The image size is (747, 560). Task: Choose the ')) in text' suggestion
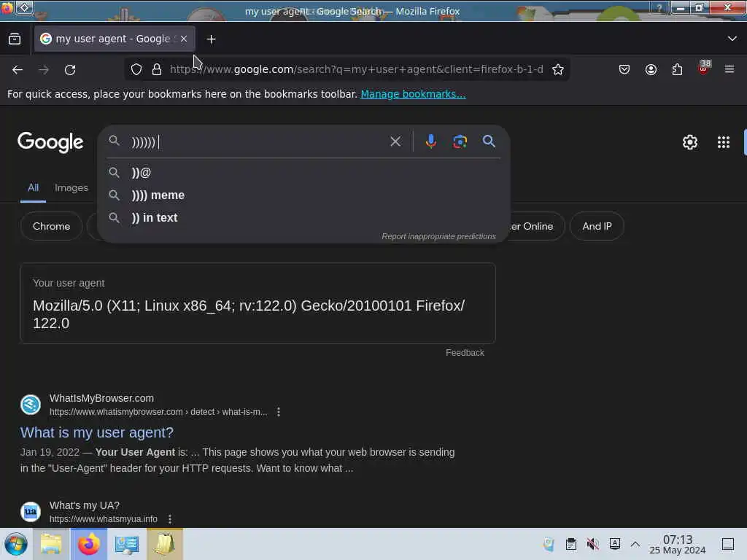pyautogui.click(x=303, y=217)
